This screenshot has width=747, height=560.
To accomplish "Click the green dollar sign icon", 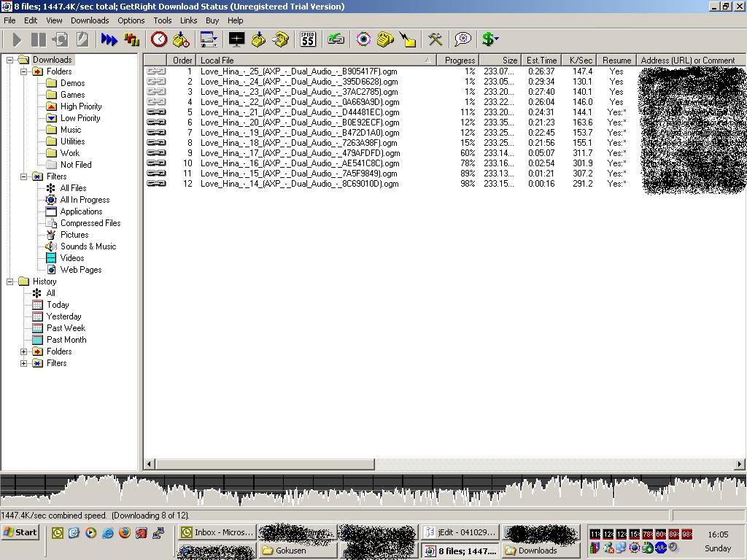I will coord(489,39).
